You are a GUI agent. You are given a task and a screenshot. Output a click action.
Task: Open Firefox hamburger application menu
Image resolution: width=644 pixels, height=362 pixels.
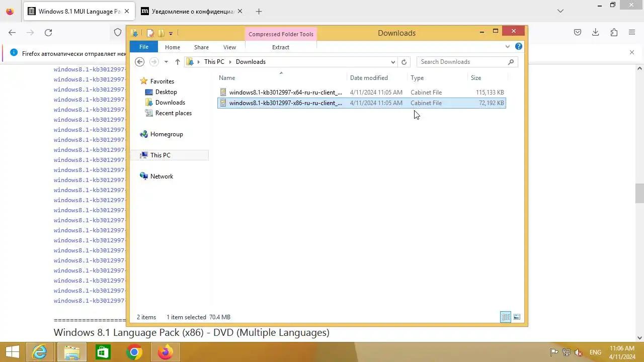pyautogui.click(x=632, y=32)
